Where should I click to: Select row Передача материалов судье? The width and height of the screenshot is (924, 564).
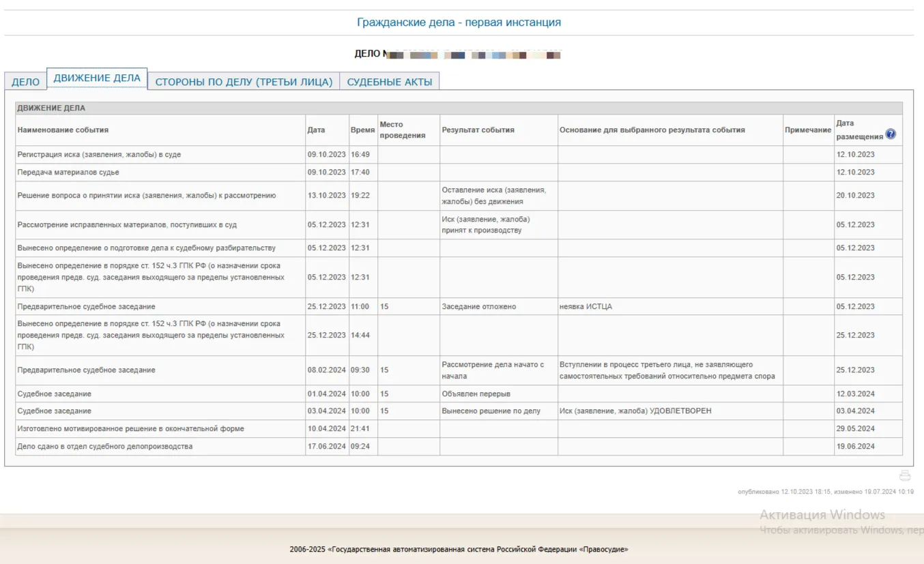tap(459, 173)
